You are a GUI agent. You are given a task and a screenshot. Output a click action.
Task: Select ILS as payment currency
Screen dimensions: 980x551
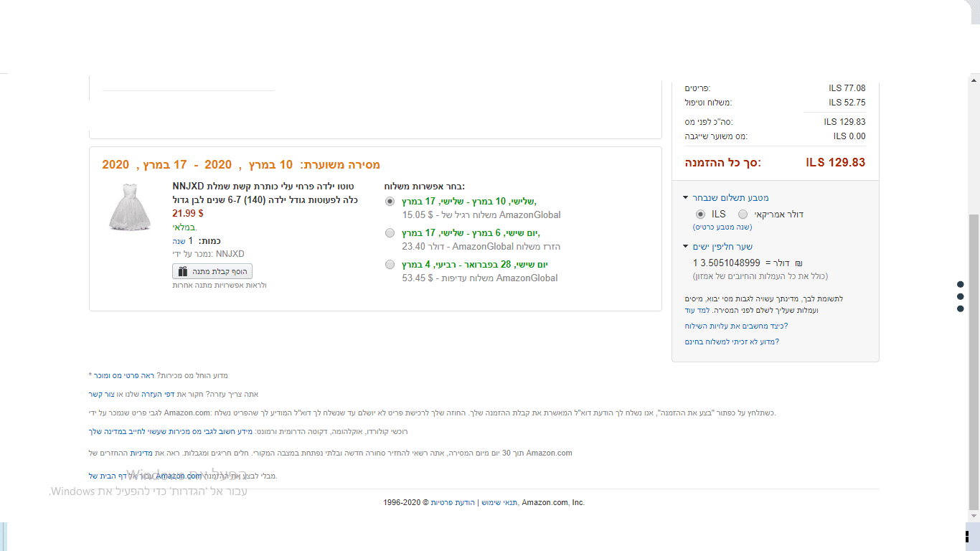[x=701, y=215]
